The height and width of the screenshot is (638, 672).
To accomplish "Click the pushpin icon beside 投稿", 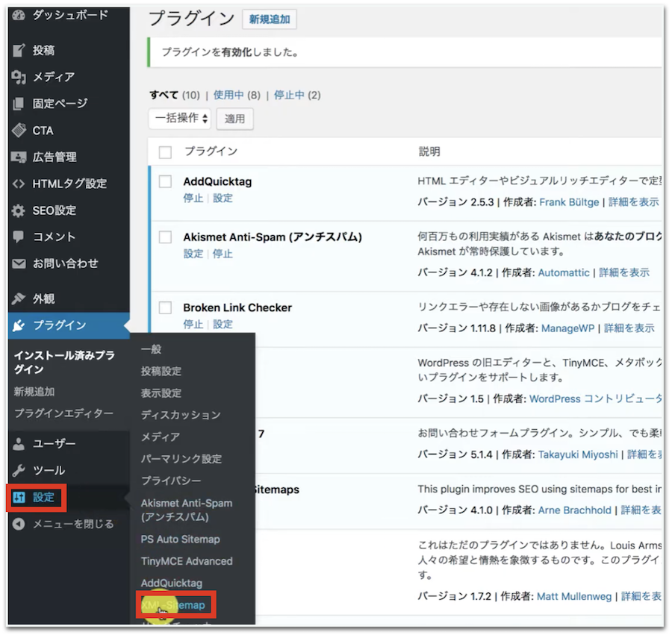I will [19, 51].
